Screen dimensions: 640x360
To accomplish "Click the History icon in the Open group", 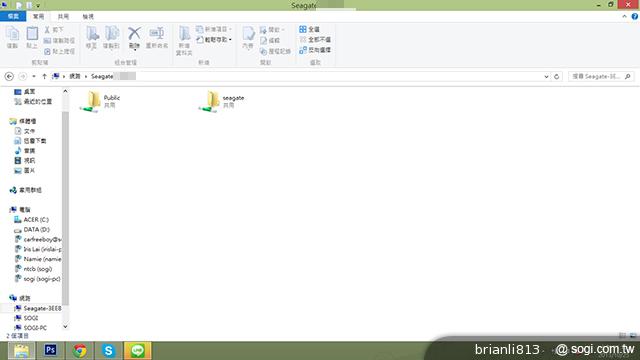I will pyautogui.click(x=264, y=51).
